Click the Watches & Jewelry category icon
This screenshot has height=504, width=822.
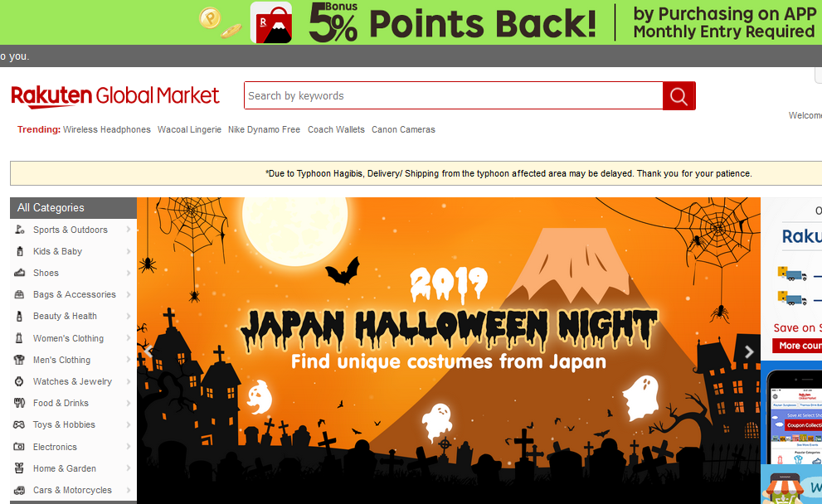point(19,381)
